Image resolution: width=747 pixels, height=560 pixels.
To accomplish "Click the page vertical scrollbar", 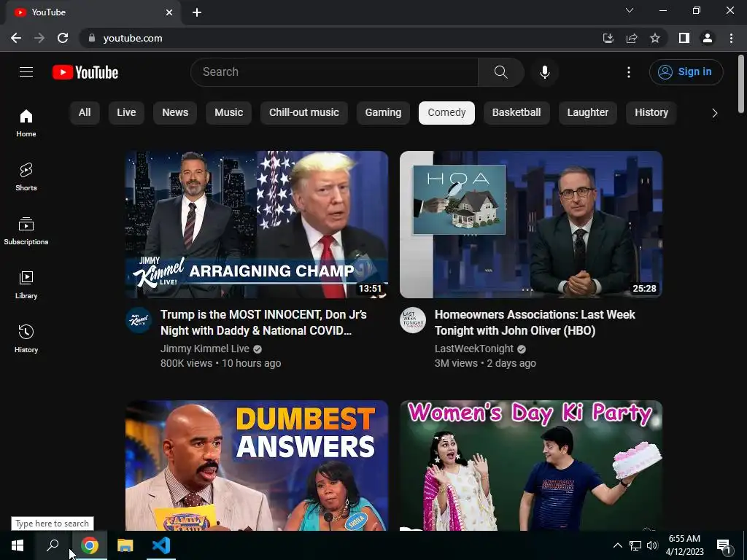I will tap(741, 84).
